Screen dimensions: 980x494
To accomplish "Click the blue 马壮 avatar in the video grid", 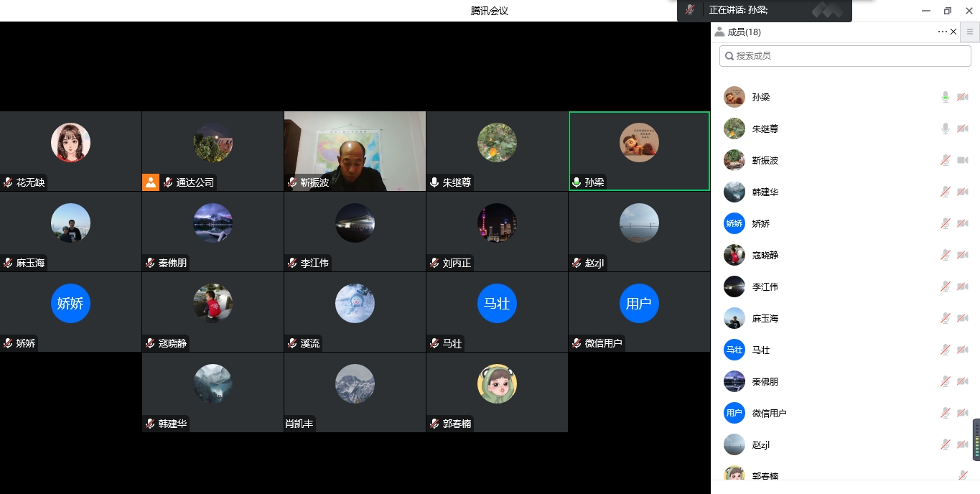I will [497, 303].
